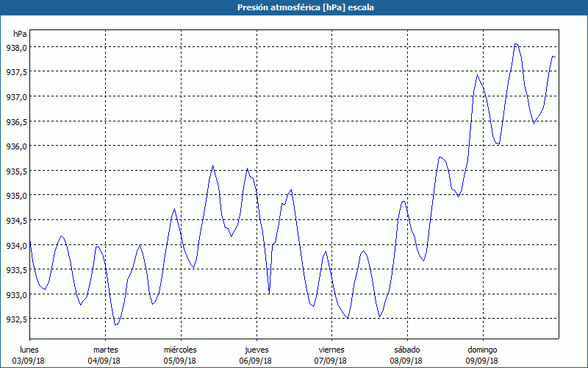Viewport: 588px width, 368px height.
Task: Select the 933,0 axis value
Action: [x=16, y=295]
